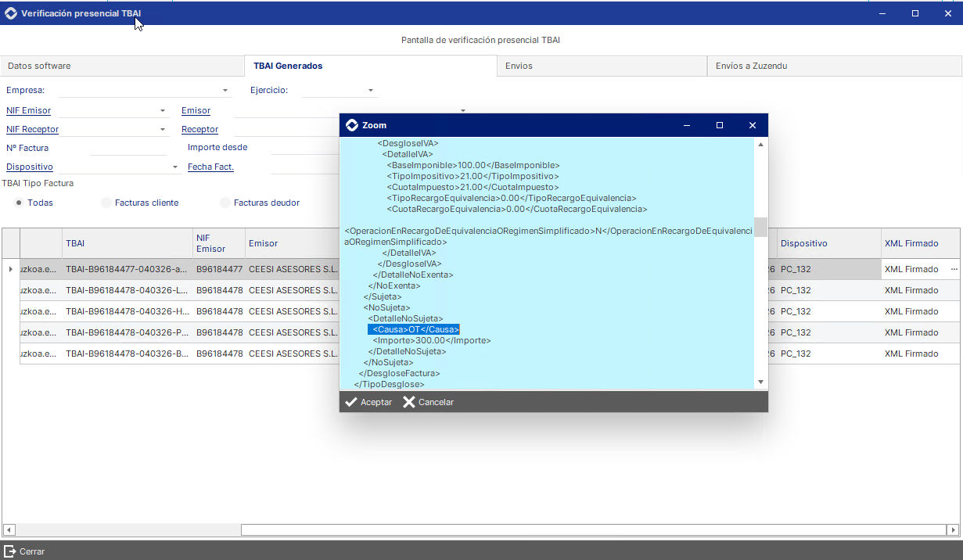Click the Emisor underlined label

[x=196, y=111]
